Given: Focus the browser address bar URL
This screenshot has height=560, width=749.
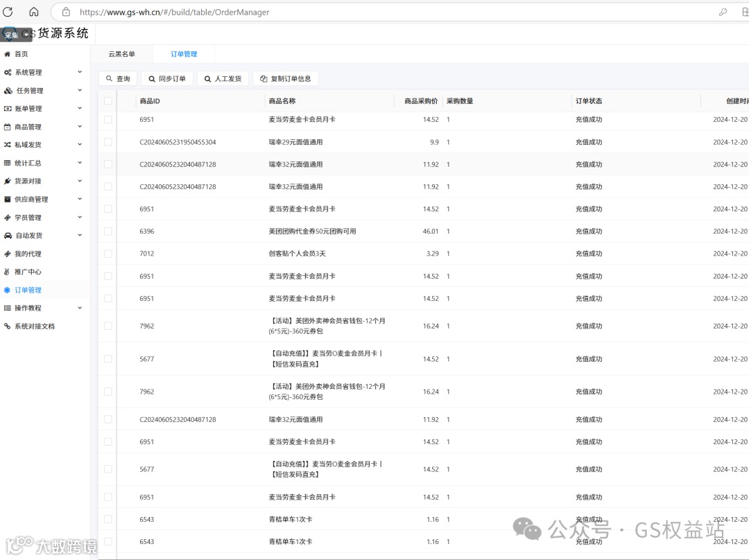Looking at the screenshot, I should [174, 12].
